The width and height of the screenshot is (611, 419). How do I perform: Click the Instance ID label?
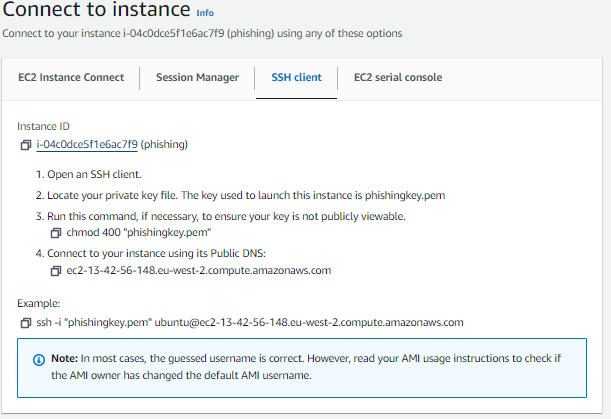pyautogui.click(x=44, y=127)
